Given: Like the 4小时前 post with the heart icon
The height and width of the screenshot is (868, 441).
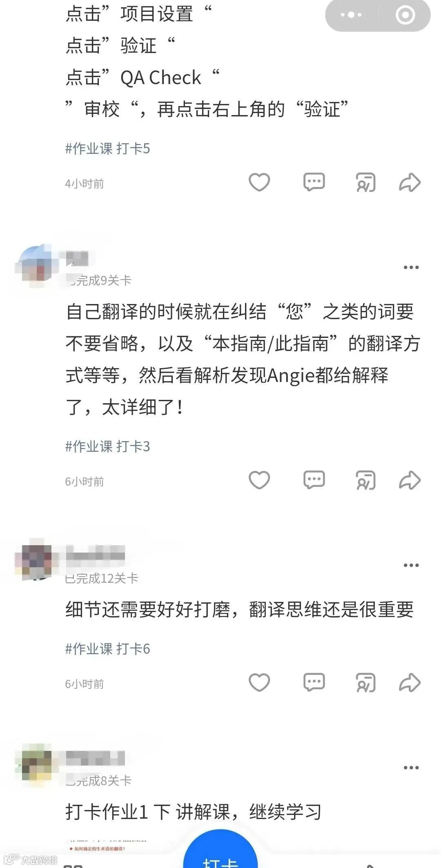Looking at the screenshot, I should tap(259, 182).
